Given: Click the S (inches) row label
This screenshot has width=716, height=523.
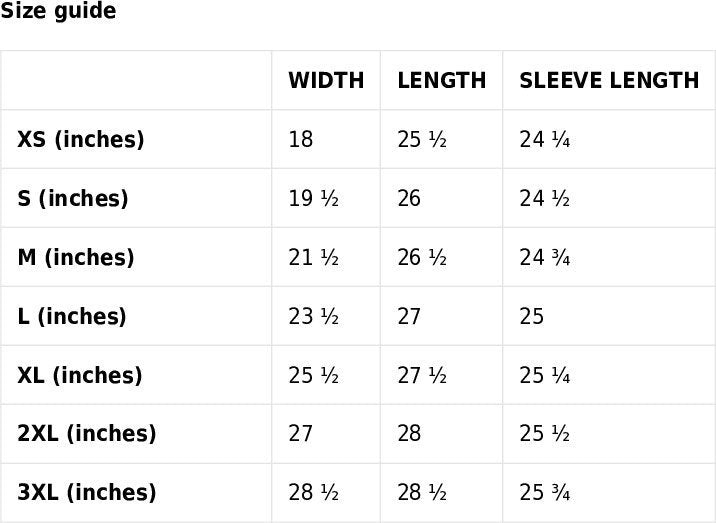Looking at the screenshot, I should click(73, 199).
